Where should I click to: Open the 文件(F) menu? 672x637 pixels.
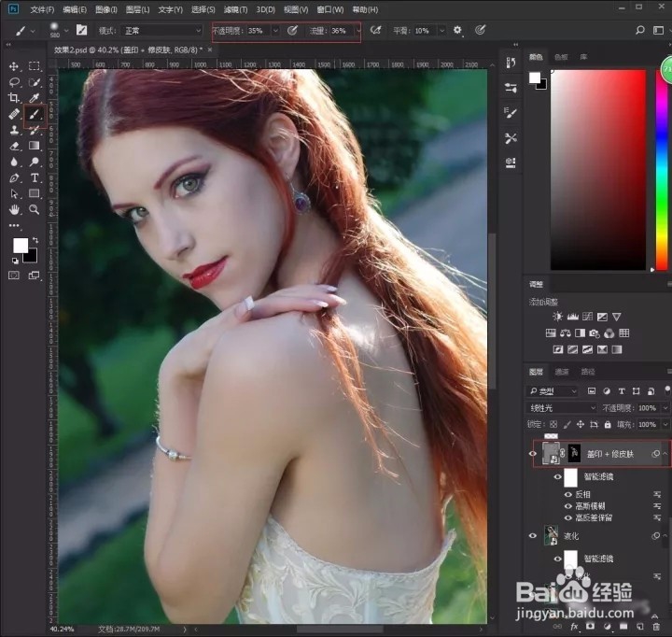click(x=42, y=9)
